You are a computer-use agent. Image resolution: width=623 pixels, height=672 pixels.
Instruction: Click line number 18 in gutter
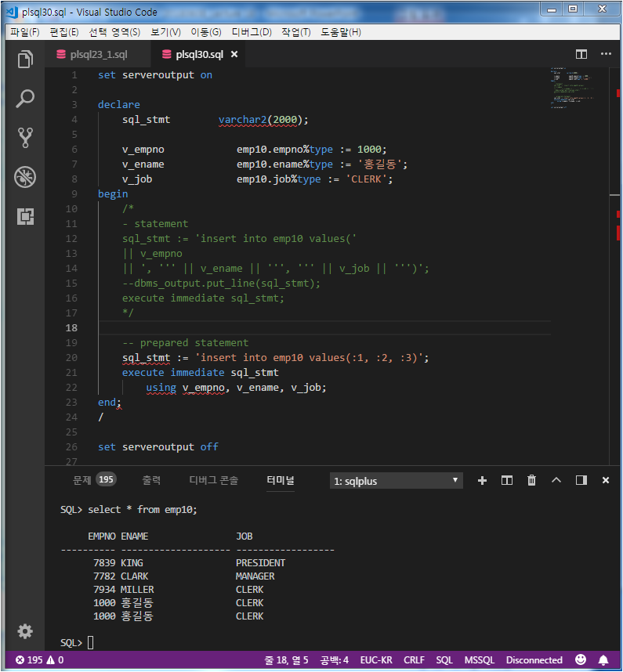pyautogui.click(x=71, y=328)
